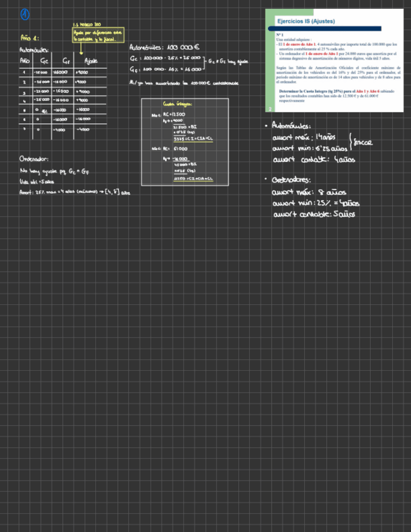The height and width of the screenshot is (532, 411).
Task: Select the "-16000" Ajuste cell in year 6 row
Action: (83, 119)
